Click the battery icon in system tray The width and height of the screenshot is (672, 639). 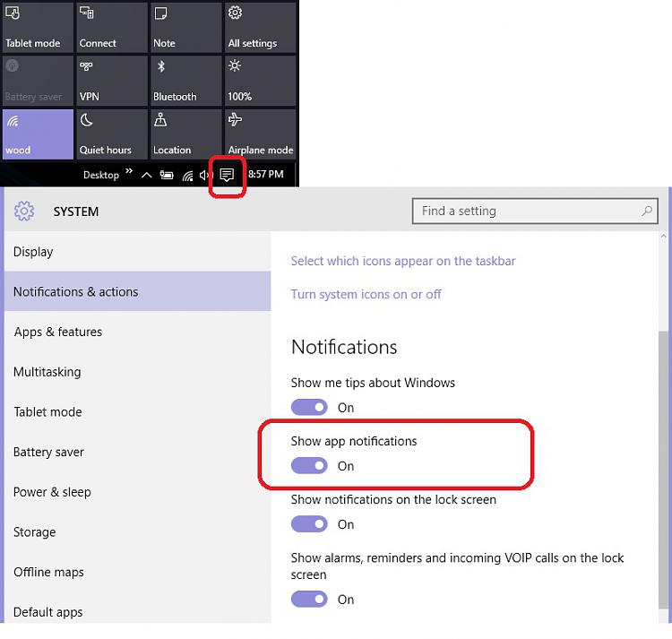tap(167, 175)
